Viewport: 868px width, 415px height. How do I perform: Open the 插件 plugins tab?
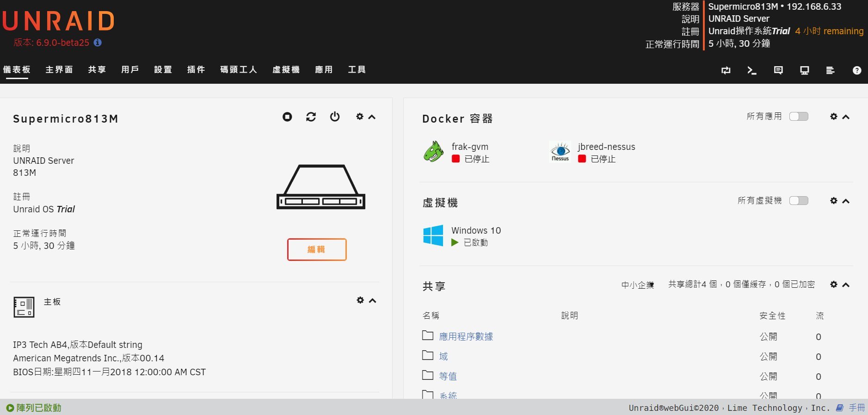click(x=196, y=69)
